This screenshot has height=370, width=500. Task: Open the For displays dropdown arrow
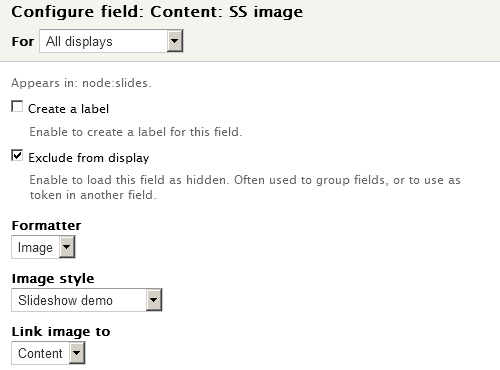[175, 41]
